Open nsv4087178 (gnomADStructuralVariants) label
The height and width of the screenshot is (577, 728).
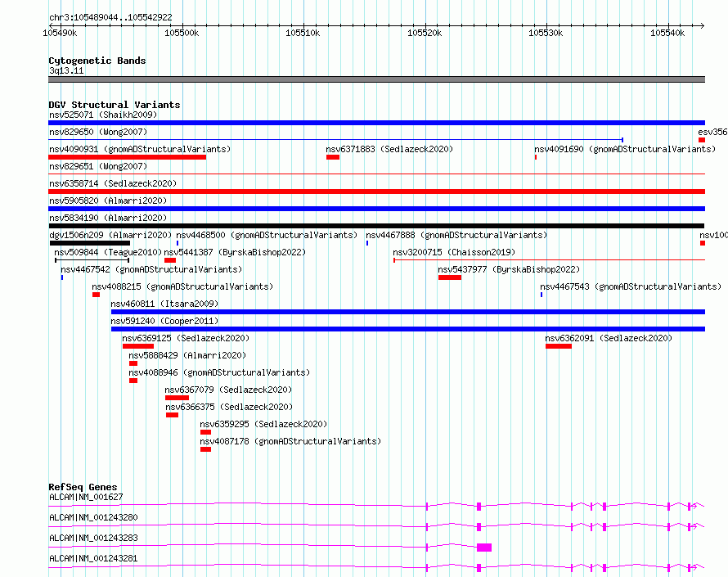(290, 441)
